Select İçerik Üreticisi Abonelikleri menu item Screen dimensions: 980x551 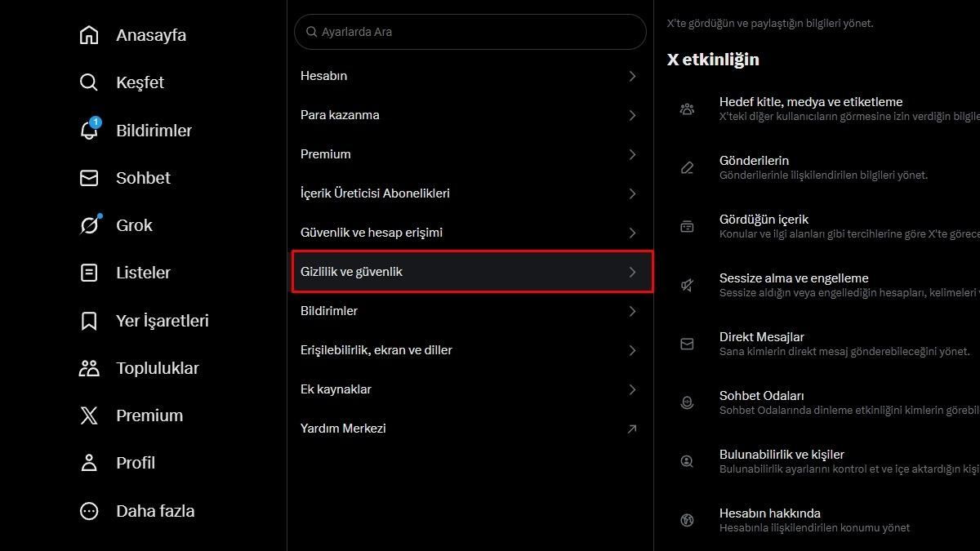(375, 193)
